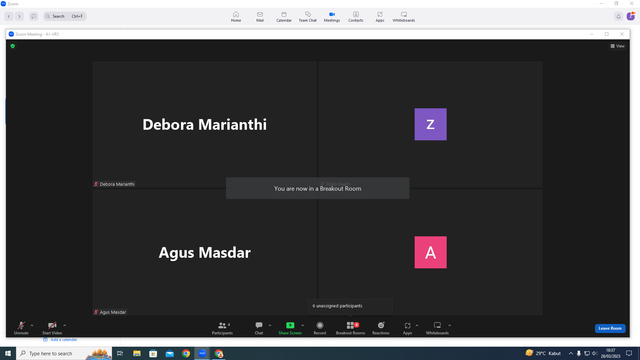The width and height of the screenshot is (640, 360).
Task: Open Task View on the taskbar
Action: click(120, 353)
